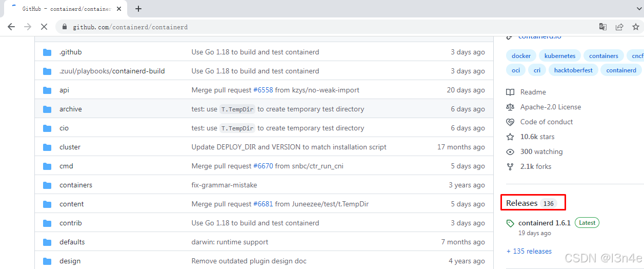Open the Apache-2.0 License link
Viewport: 644px width, 269px height.
[551, 107]
